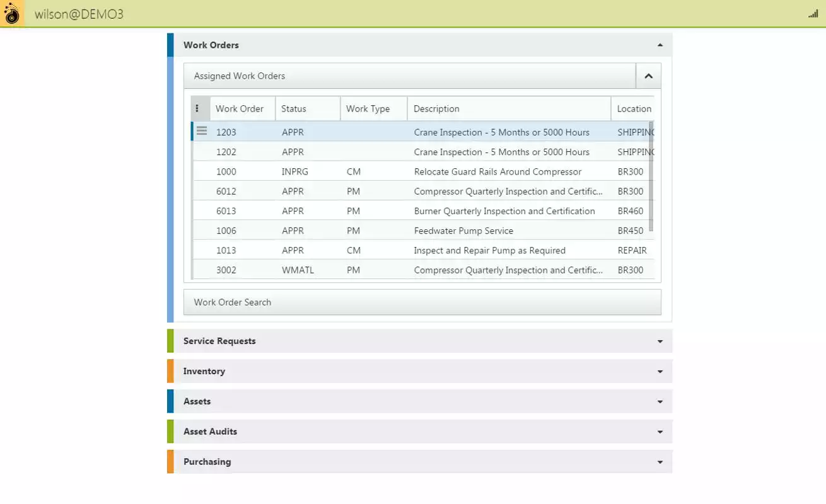Screen dimensions: 826x504
Task: Sort by the Work Type column header
Action: point(374,108)
